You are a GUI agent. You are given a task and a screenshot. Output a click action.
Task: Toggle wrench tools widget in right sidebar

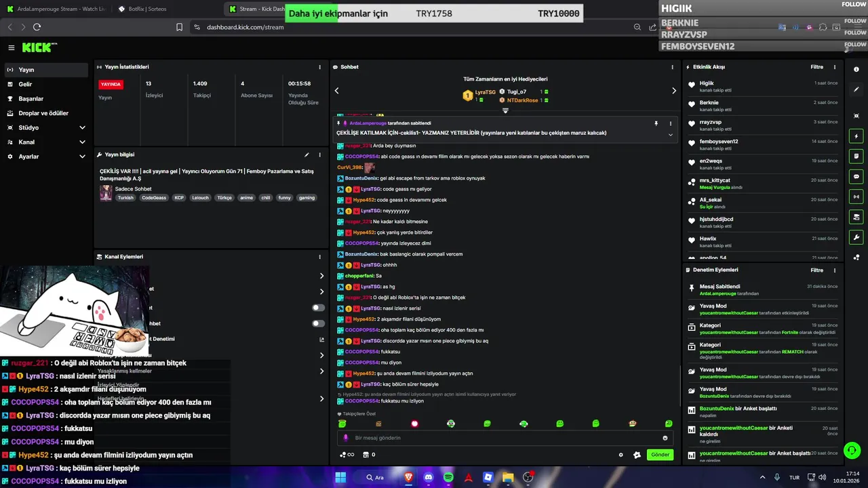(856, 237)
